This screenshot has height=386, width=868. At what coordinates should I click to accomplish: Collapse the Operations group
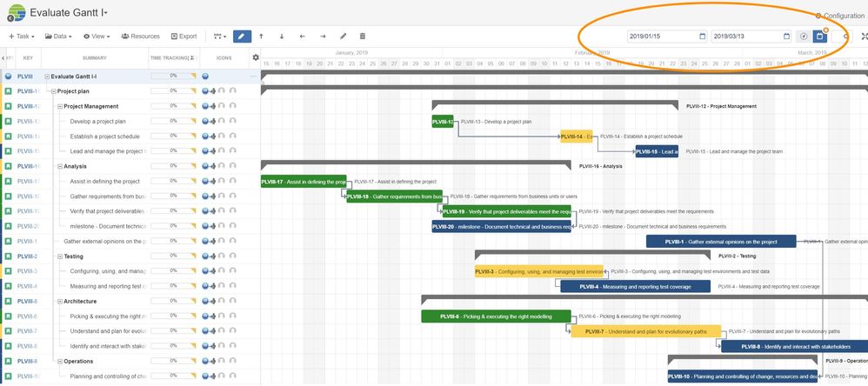coord(60,361)
